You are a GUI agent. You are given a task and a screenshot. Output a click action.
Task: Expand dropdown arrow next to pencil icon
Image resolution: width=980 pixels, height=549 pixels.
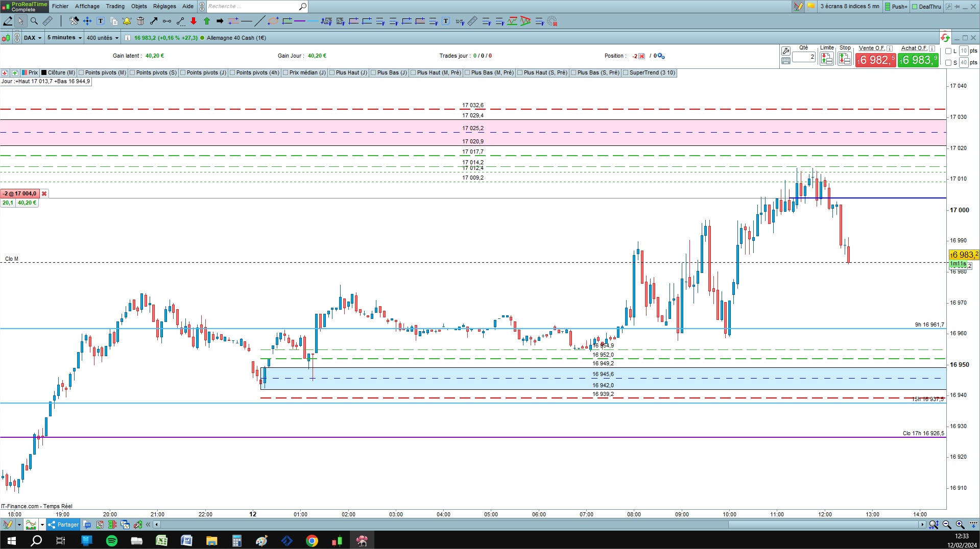19,525
